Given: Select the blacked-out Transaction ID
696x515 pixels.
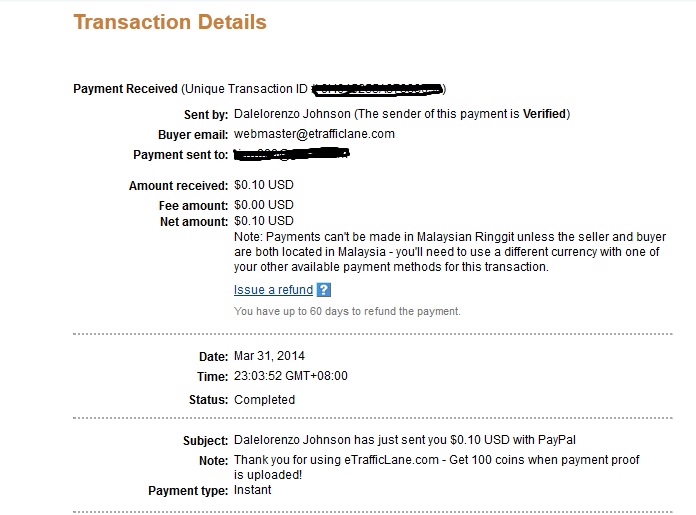Looking at the screenshot, I should pos(377,89).
